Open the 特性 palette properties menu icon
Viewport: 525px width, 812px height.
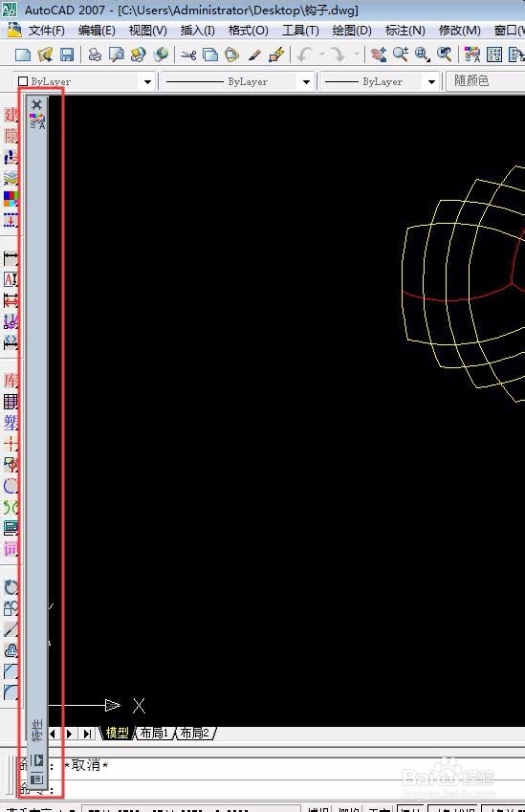click(x=36, y=779)
